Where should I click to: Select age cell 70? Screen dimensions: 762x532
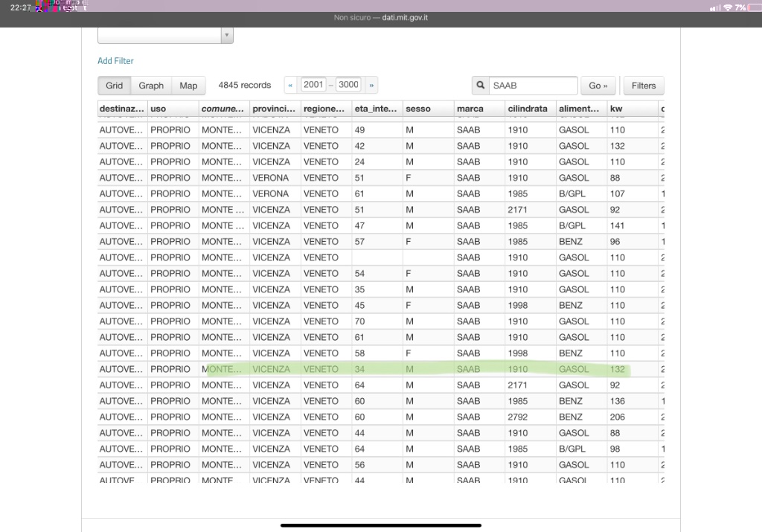[377, 321]
